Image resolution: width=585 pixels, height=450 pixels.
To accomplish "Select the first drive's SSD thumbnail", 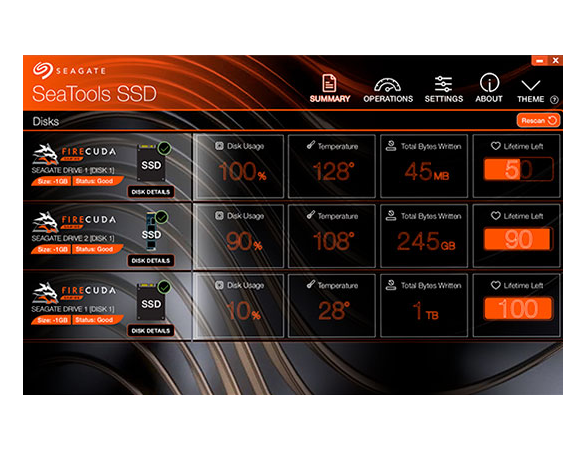I will [151, 163].
